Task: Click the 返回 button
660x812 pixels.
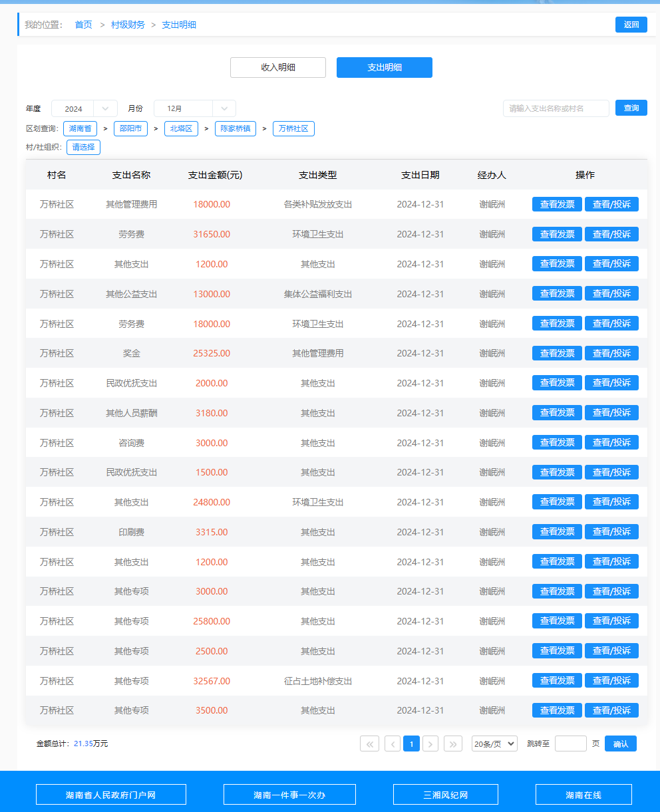Action: click(x=631, y=25)
